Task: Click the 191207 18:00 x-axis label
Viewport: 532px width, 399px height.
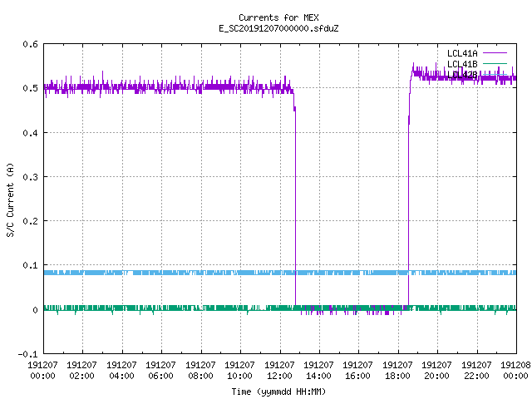Action: point(397,370)
